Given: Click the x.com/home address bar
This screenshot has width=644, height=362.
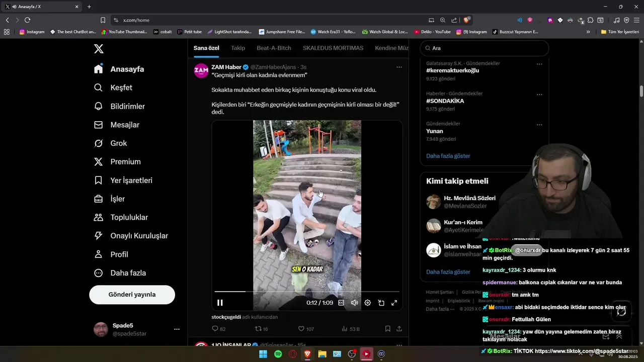Looking at the screenshot, I should click(x=272, y=20).
